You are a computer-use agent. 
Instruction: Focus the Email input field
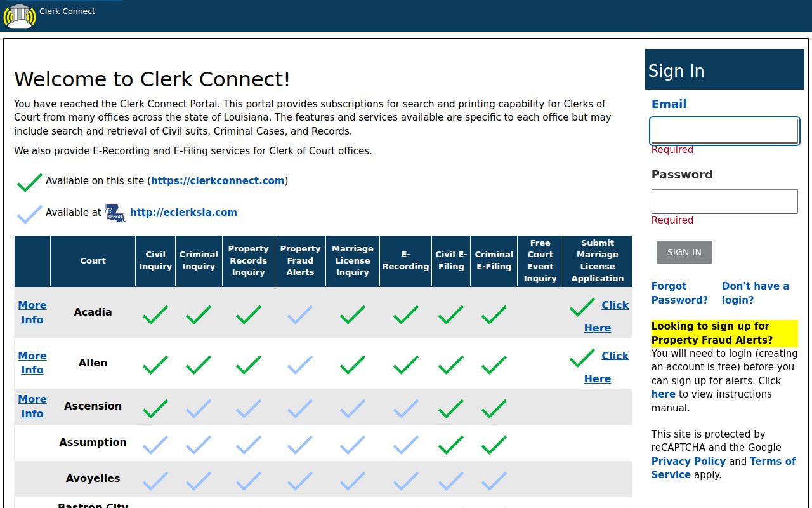pyautogui.click(x=724, y=131)
